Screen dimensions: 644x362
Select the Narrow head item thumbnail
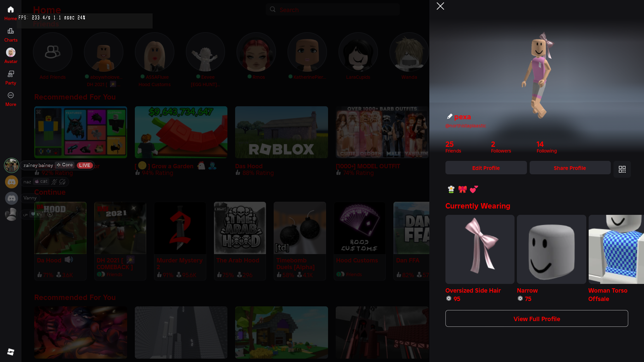pos(551,249)
